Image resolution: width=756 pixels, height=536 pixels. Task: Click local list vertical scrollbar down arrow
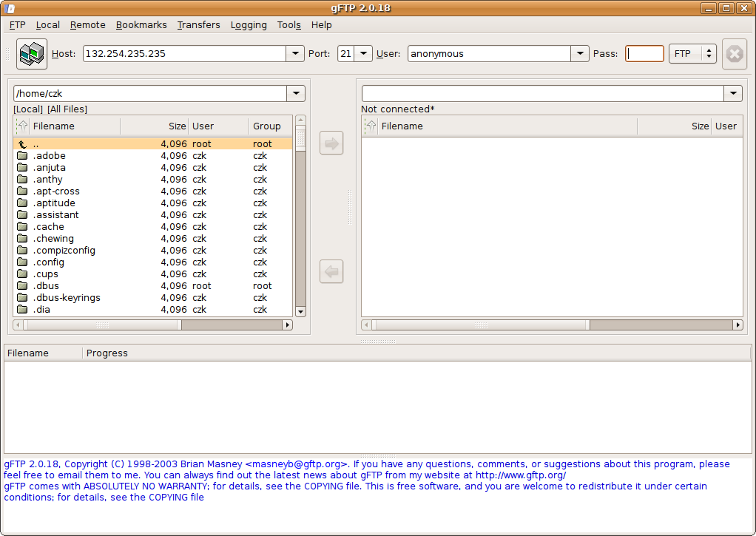pyautogui.click(x=300, y=312)
